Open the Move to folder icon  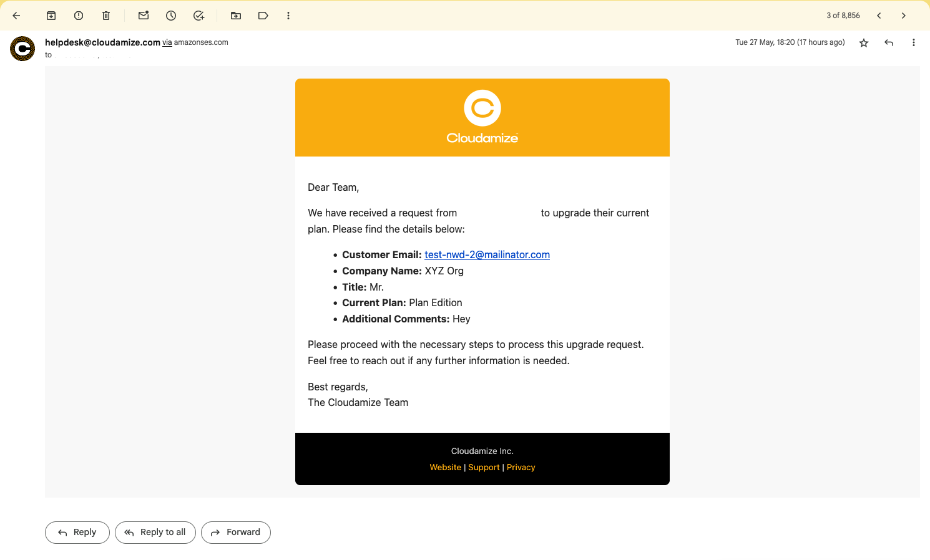pos(236,16)
